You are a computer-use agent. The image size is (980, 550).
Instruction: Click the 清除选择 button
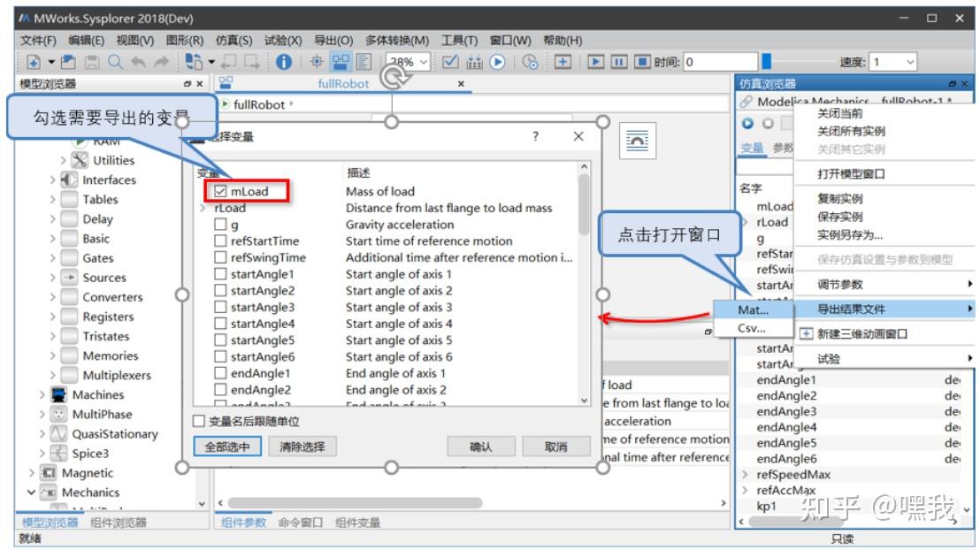pos(302,447)
